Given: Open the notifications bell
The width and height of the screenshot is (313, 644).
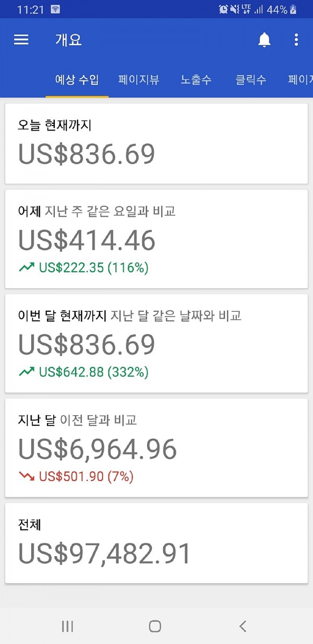Looking at the screenshot, I should coord(264,40).
